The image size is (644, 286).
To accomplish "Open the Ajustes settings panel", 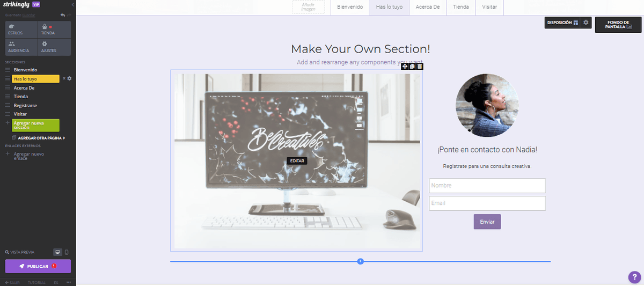I will (x=55, y=47).
